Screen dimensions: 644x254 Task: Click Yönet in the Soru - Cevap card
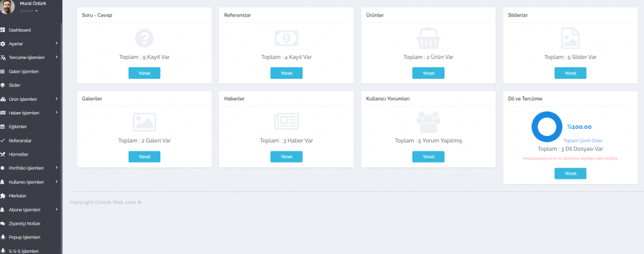144,73
